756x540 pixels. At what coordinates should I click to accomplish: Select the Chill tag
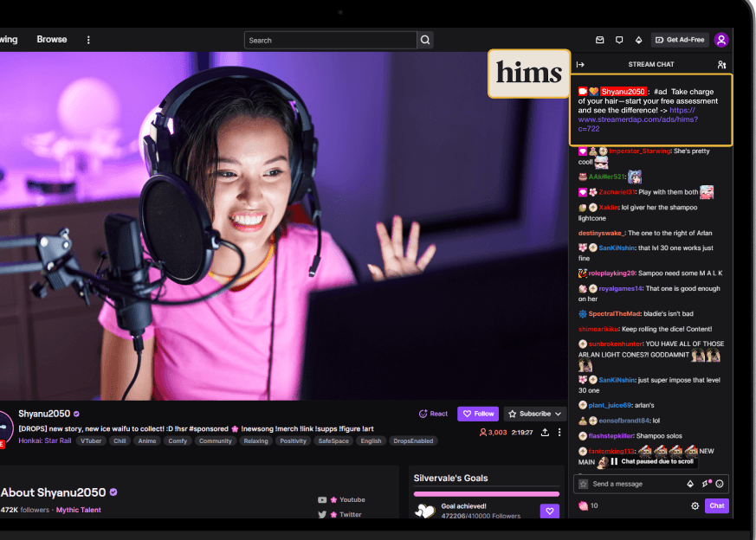click(x=120, y=440)
